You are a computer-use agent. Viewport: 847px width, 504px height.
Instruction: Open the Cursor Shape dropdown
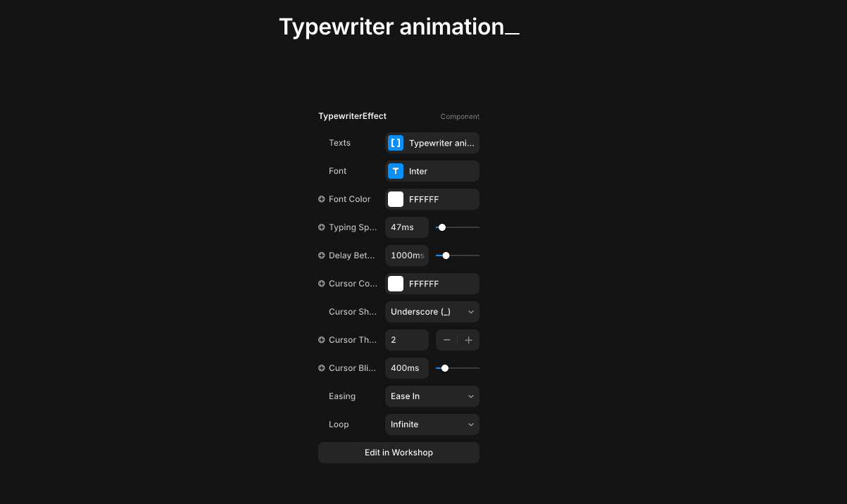coord(432,312)
